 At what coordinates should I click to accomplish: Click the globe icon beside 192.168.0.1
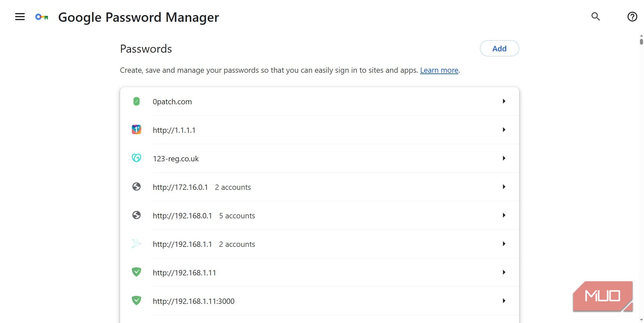137,215
